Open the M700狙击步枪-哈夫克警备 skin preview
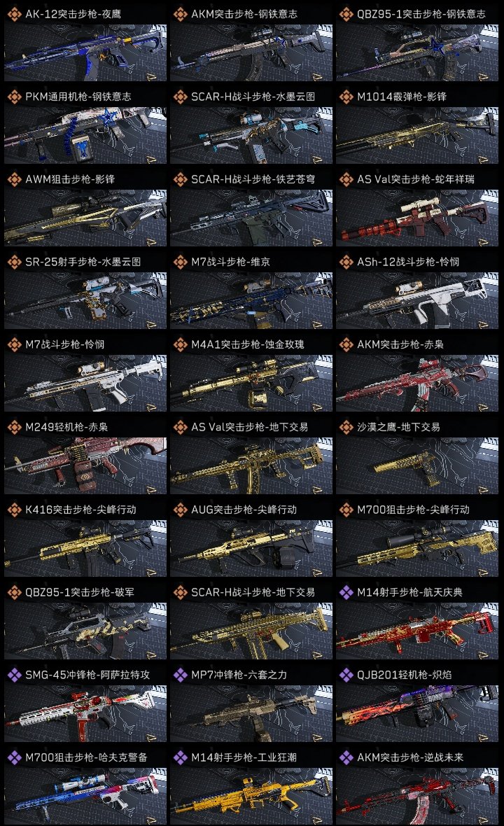Viewport: 504px width, 826px height. click(85, 796)
